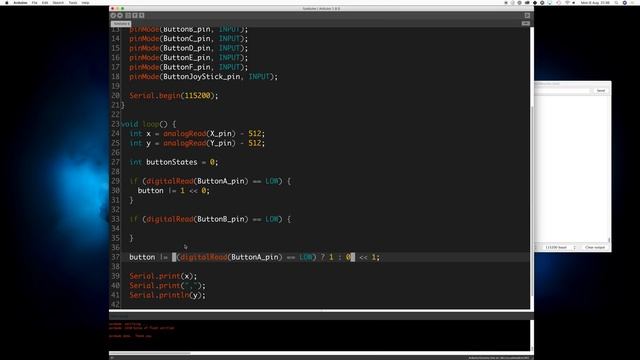Click 'Serial.begin(115200);' on line 20

click(174, 96)
